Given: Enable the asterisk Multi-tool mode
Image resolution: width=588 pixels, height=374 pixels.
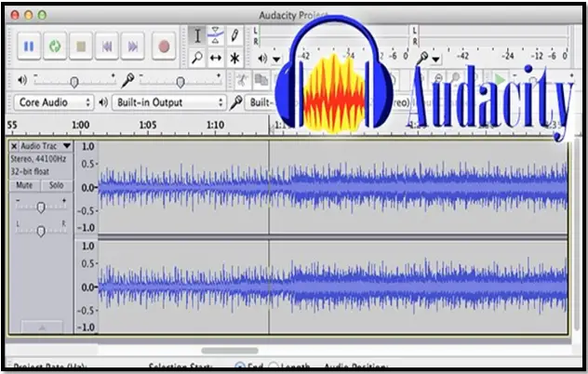Looking at the screenshot, I should (234, 57).
